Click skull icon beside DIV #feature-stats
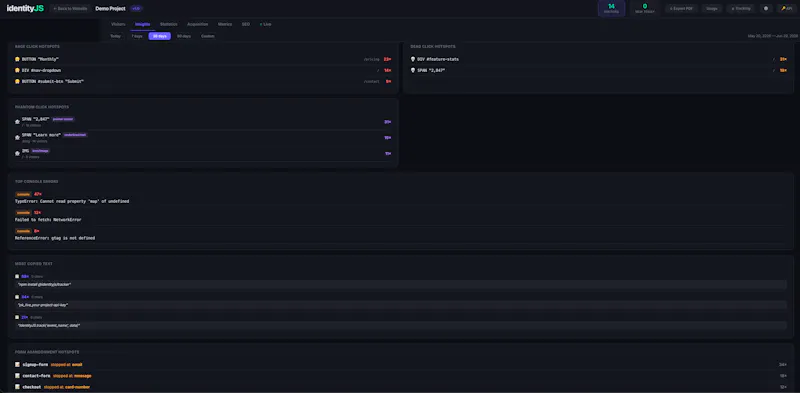 click(413, 59)
